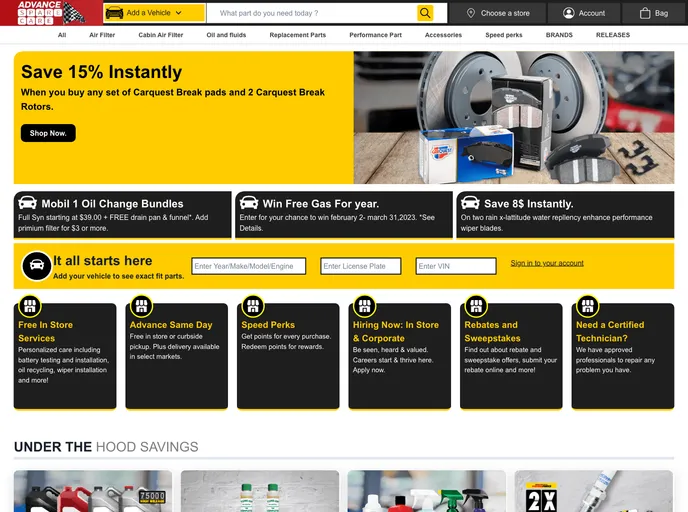The image size is (688, 512).
Task: Click the store icon on Need a Certified Technician card
Action: click(x=588, y=306)
